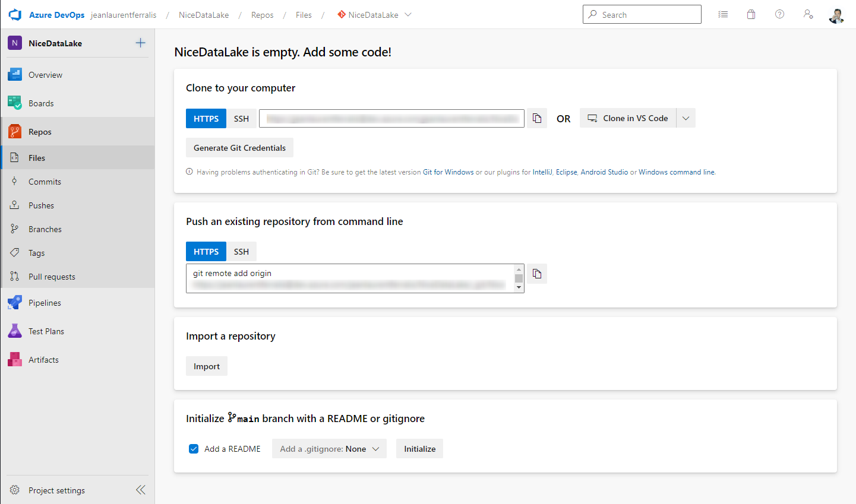The width and height of the screenshot is (856, 504).
Task: Click the Overview sidebar icon
Action: coord(15,75)
